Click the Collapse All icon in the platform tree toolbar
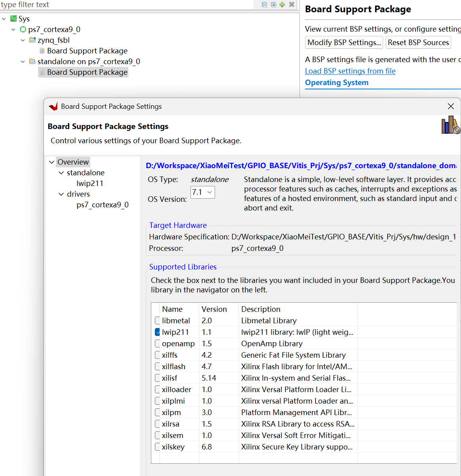Image resolution: width=461 pixels, height=476 pixels. (265, 5)
